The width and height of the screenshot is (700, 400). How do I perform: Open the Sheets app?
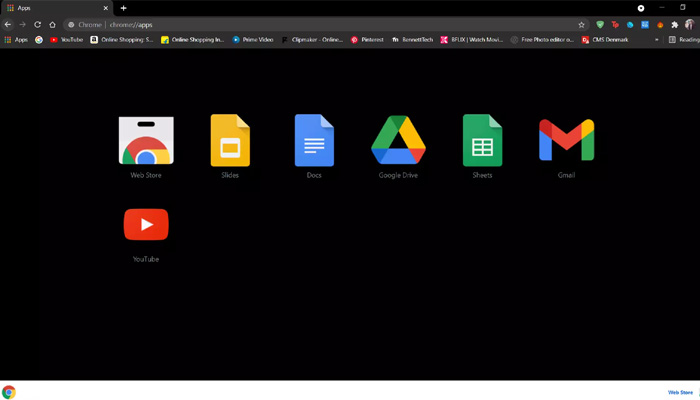tap(482, 147)
